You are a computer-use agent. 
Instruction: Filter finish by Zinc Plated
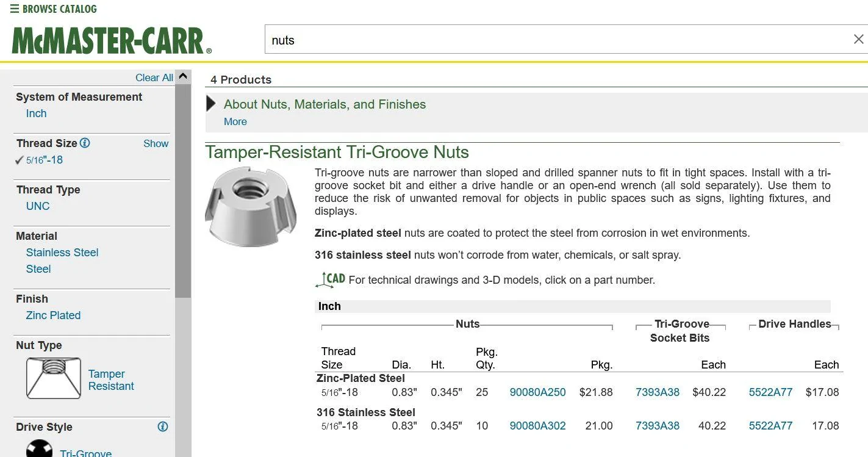(x=53, y=315)
